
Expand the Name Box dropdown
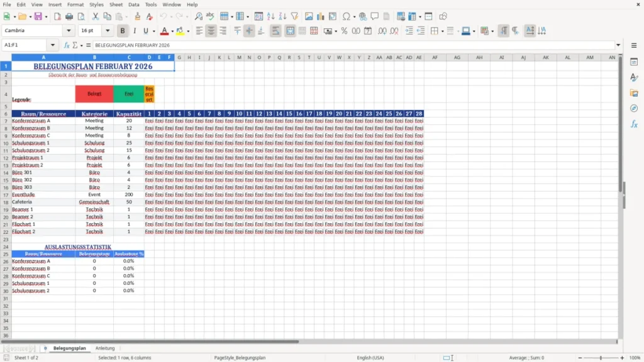[x=53, y=45]
